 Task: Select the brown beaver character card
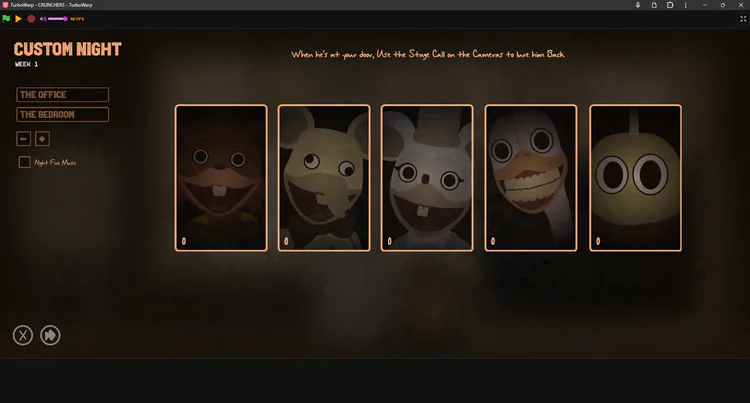point(221,178)
